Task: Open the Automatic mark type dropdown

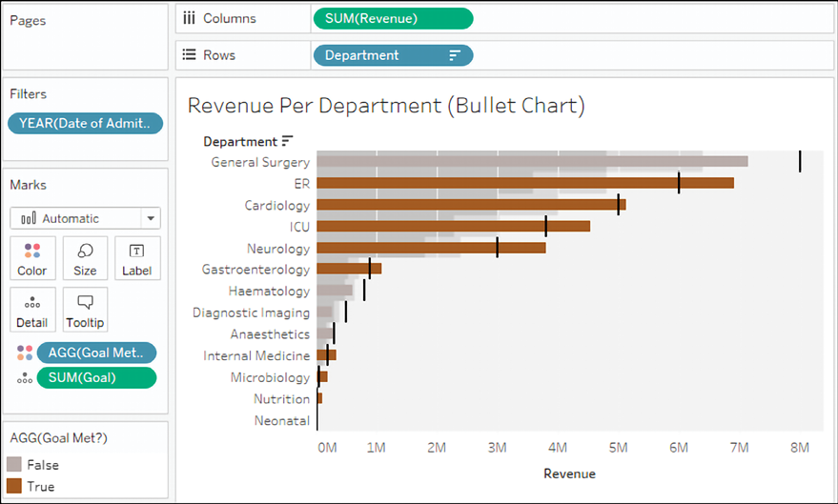Action: click(85, 218)
